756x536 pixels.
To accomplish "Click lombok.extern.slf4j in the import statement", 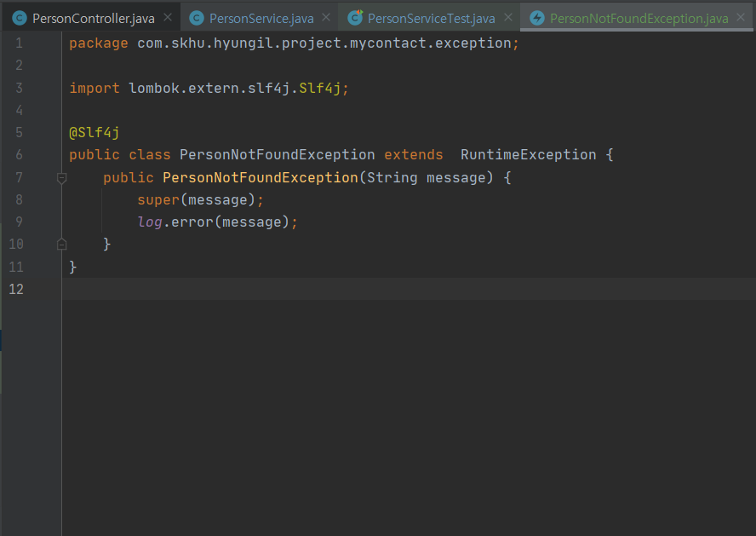I will pyautogui.click(x=209, y=89).
